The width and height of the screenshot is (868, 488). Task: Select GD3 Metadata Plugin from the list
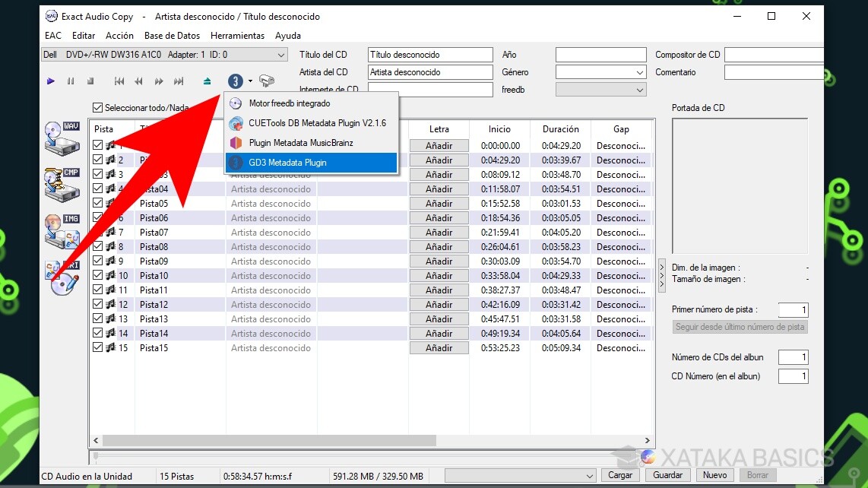[312, 163]
